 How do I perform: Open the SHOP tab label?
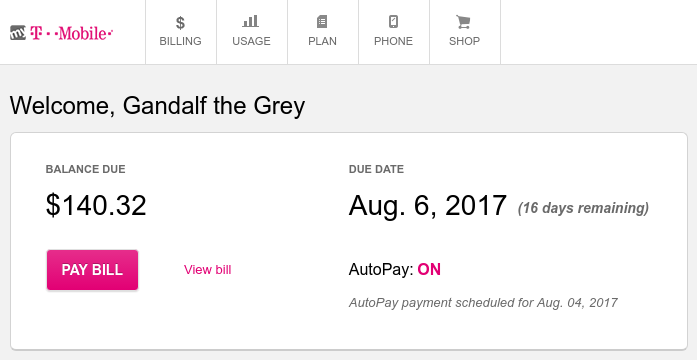pos(465,41)
